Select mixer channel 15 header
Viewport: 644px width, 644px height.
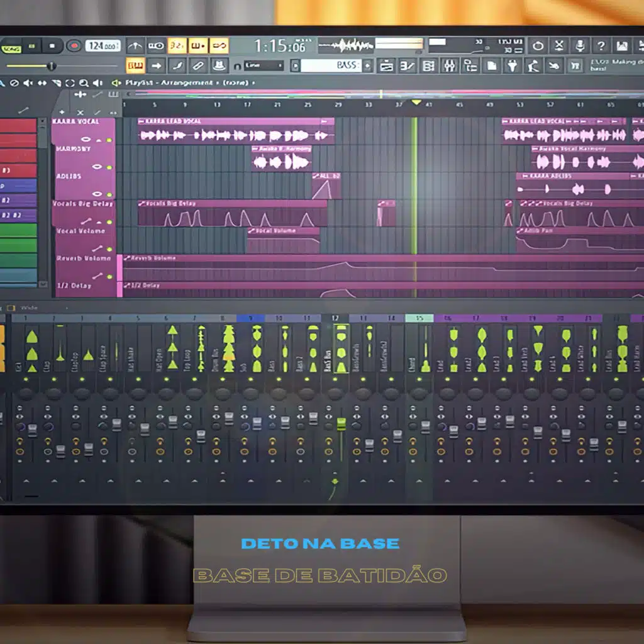point(419,319)
